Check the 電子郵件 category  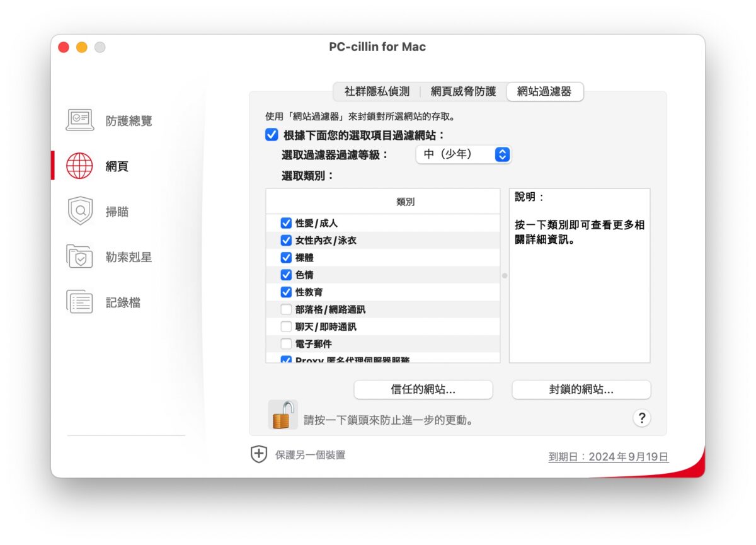[x=286, y=344]
